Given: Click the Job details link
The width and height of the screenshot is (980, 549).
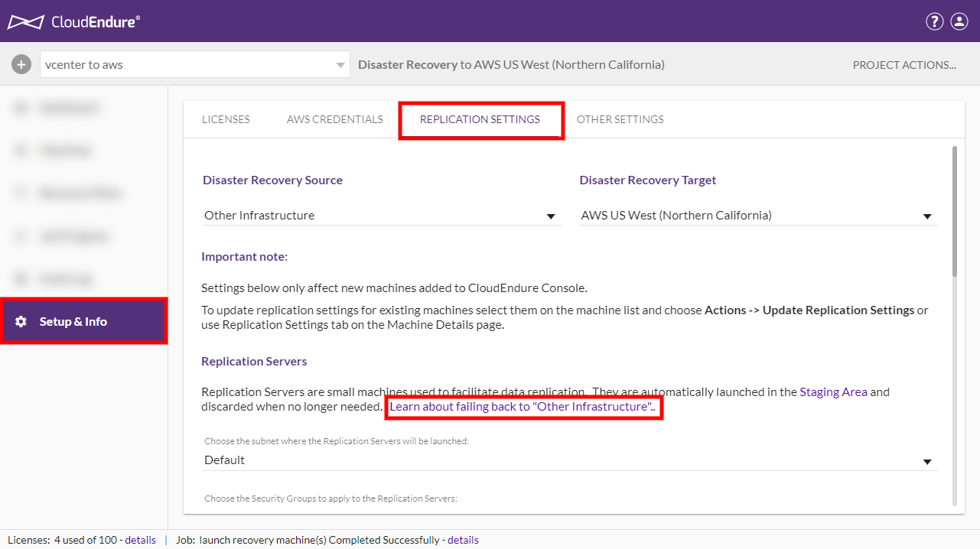Looking at the screenshot, I should [463, 540].
